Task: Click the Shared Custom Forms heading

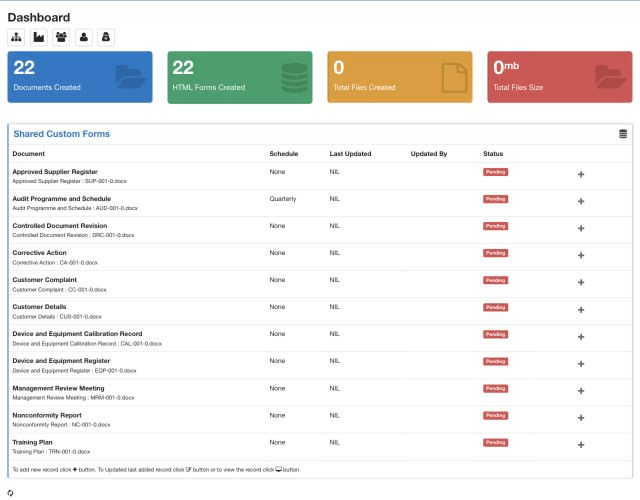Action: point(62,134)
